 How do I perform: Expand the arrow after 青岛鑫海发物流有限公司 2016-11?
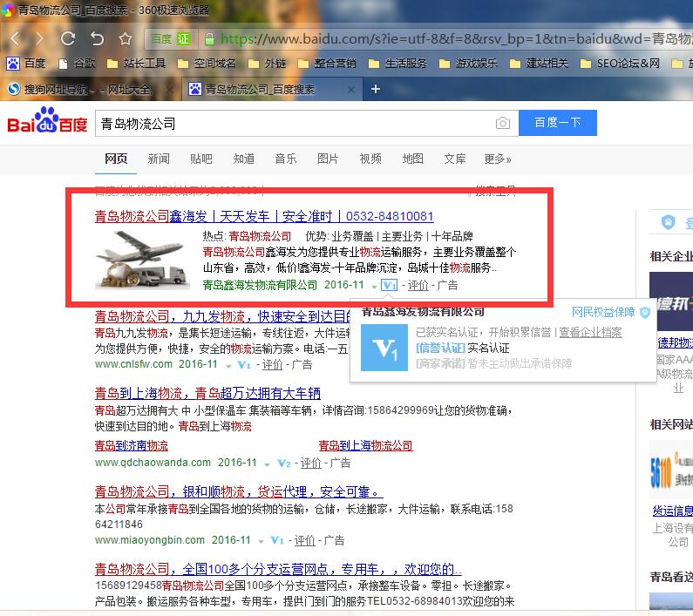pyautogui.click(x=374, y=287)
